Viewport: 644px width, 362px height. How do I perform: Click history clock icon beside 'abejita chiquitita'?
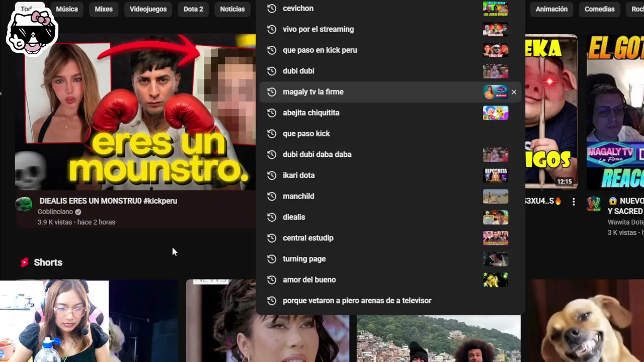pos(272,113)
